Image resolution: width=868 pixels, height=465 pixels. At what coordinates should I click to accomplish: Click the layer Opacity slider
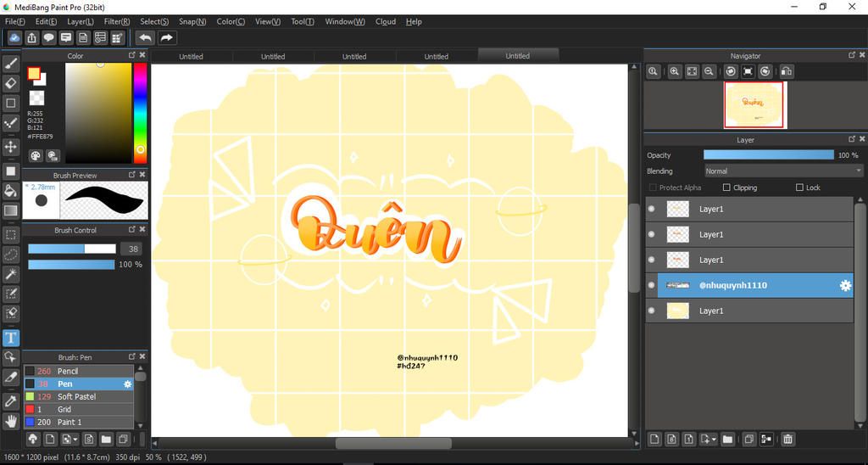(768, 155)
